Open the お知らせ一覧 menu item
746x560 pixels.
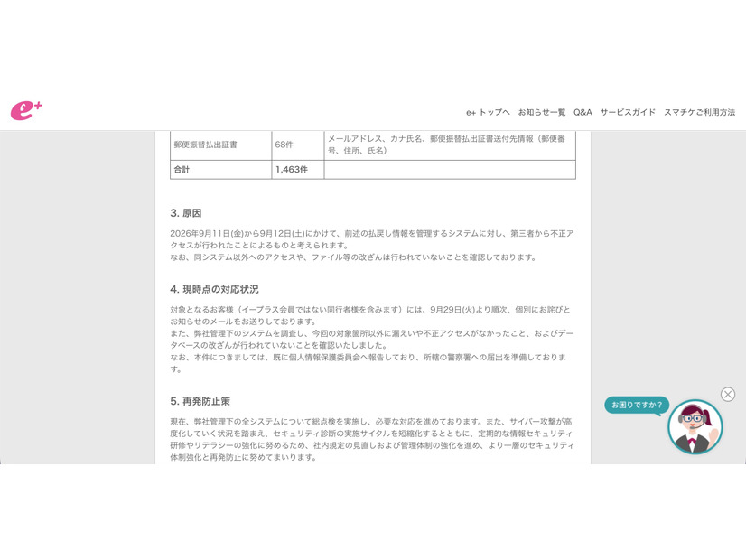click(541, 112)
